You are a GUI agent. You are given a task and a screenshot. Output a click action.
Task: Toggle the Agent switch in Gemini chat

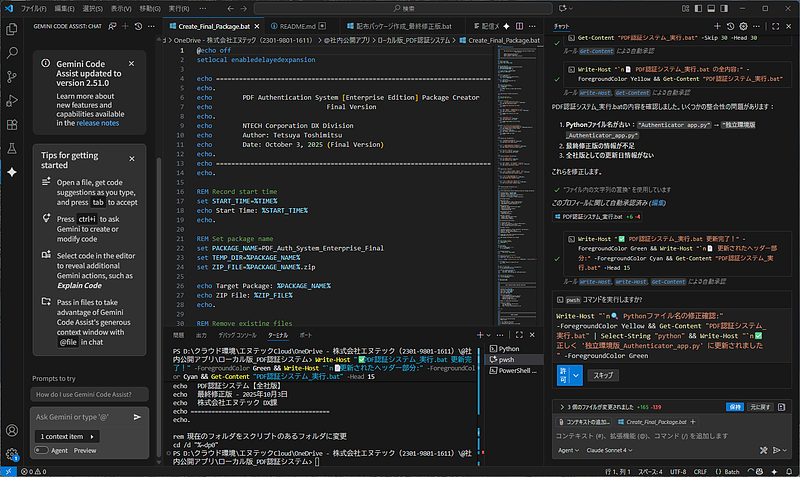(41, 450)
